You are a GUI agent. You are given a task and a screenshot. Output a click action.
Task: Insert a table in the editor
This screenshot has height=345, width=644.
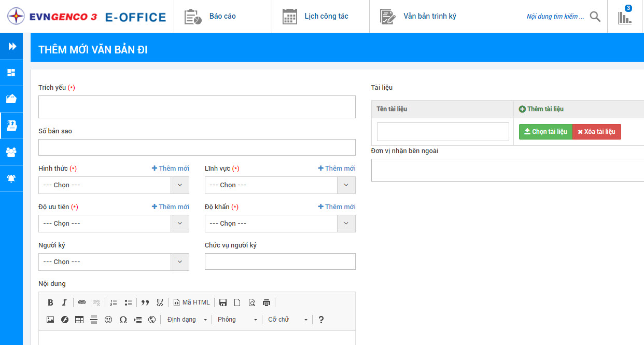pyautogui.click(x=79, y=320)
